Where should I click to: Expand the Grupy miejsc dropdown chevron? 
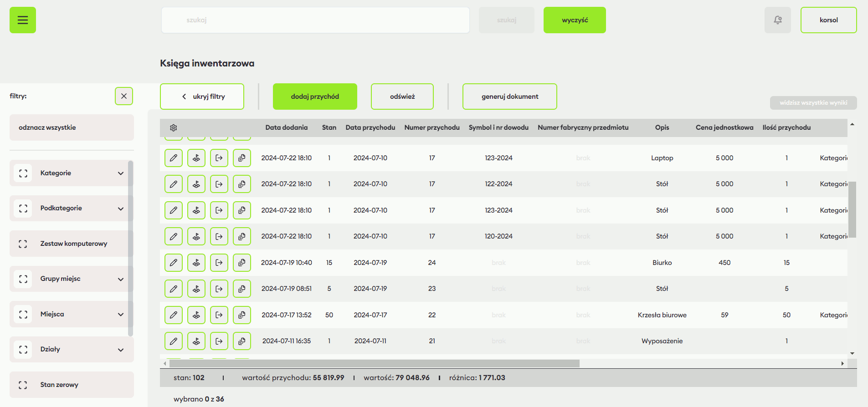[x=121, y=279]
